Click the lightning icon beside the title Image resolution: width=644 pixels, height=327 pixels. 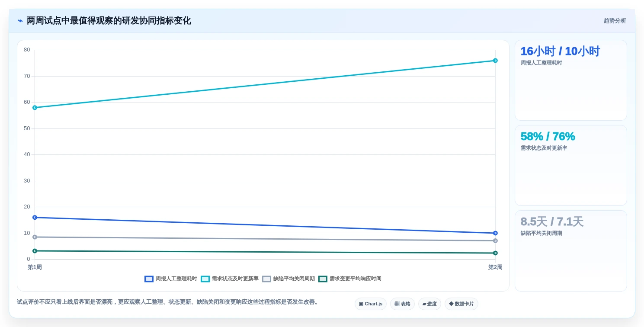(20, 21)
